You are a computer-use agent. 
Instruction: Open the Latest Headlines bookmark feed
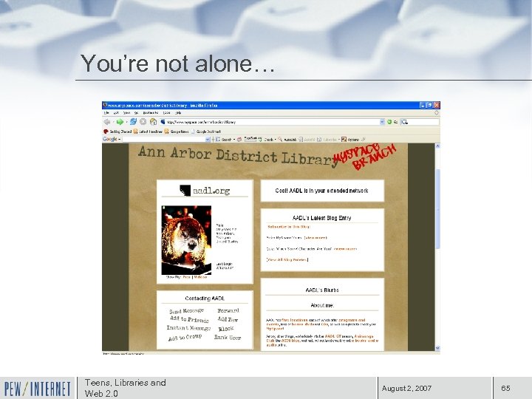pyautogui.click(x=148, y=132)
